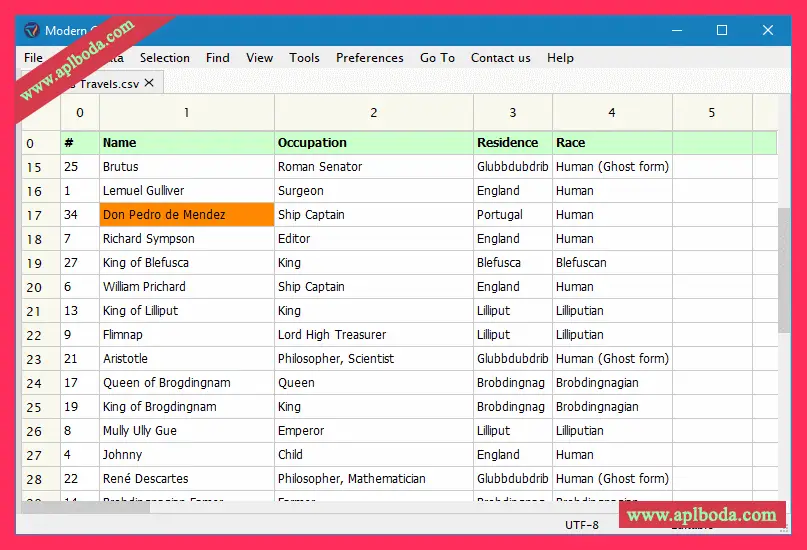Screen dimensions: 807x550
Task: Click the Contact us menu item
Action: (x=500, y=58)
